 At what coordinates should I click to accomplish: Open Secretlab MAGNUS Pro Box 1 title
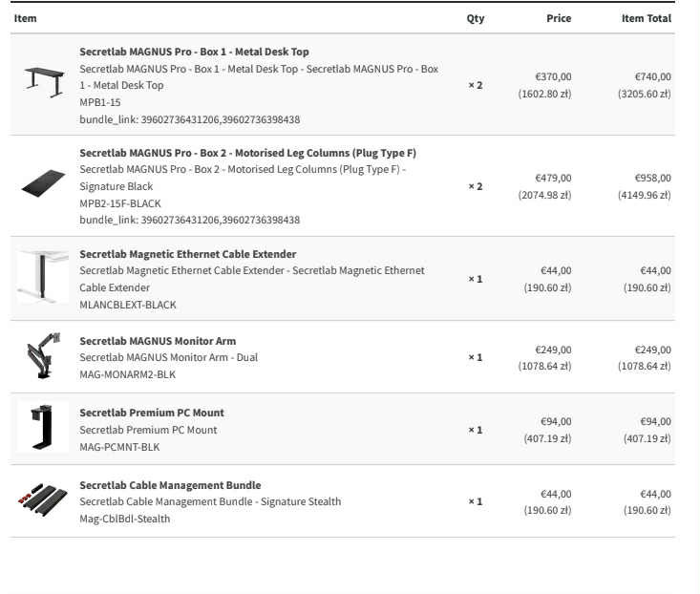[194, 52]
